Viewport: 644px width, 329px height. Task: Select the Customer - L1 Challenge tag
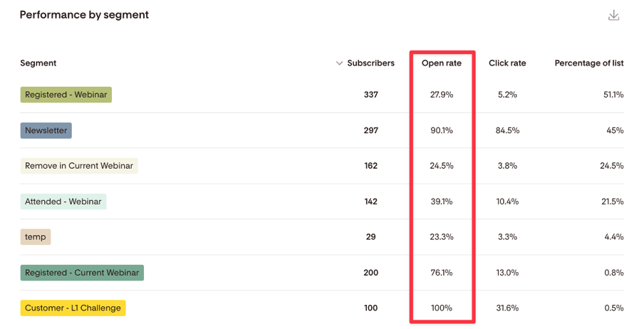click(x=73, y=308)
